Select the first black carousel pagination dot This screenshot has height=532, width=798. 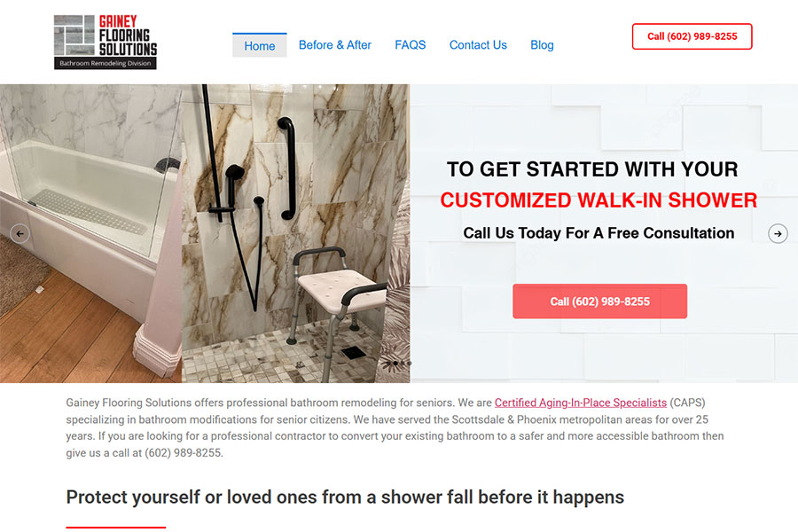tap(395, 363)
